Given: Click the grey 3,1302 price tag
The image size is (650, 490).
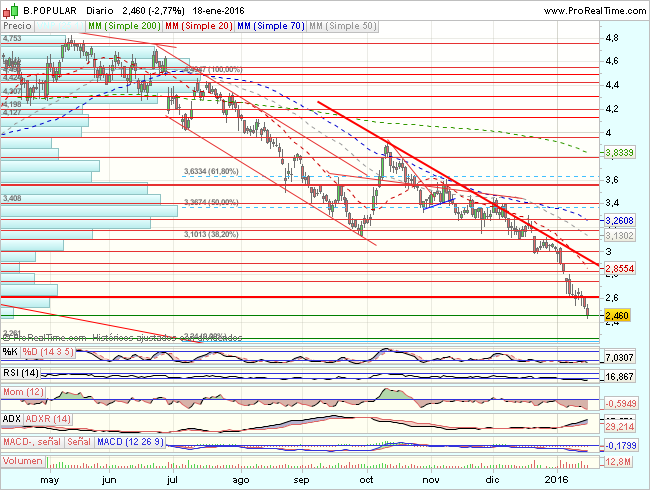Looking at the screenshot, I should tap(619, 236).
